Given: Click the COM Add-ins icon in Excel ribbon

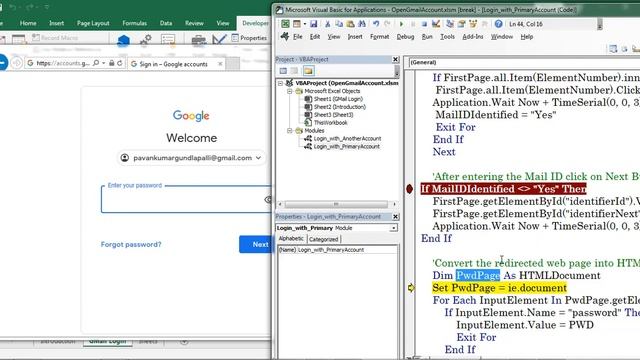Looking at the screenshot, I should [x=168, y=40].
